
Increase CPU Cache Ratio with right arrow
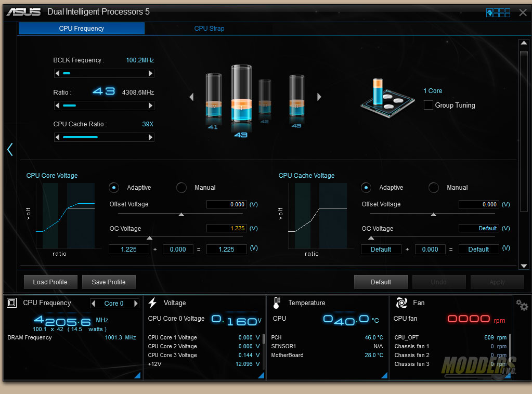pyautogui.click(x=150, y=137)
